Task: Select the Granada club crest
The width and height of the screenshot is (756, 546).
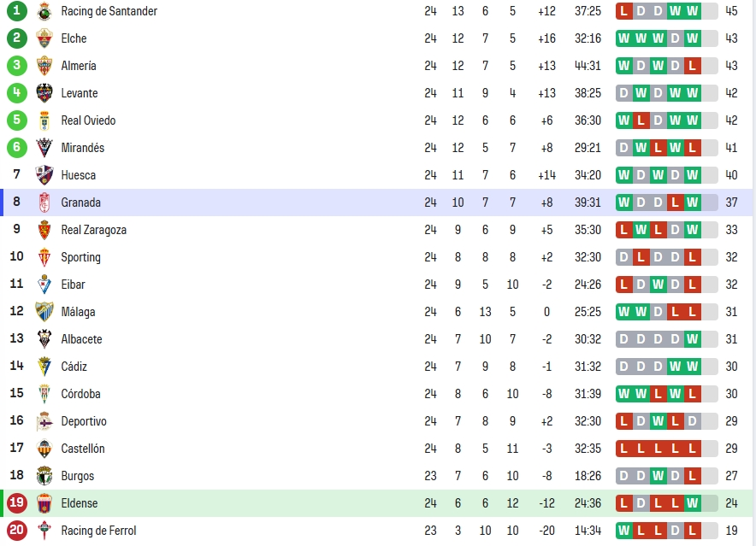Action: point(44,203)
